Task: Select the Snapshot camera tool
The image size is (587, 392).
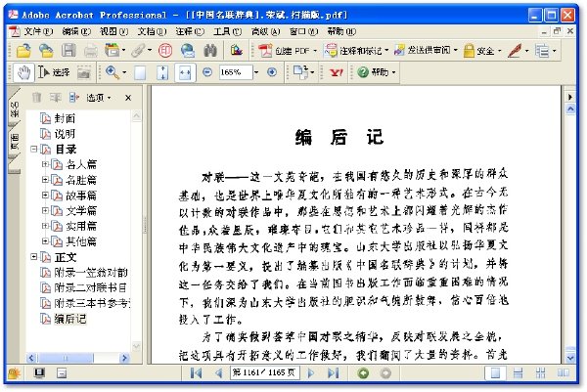Action: tap(84, 72)
